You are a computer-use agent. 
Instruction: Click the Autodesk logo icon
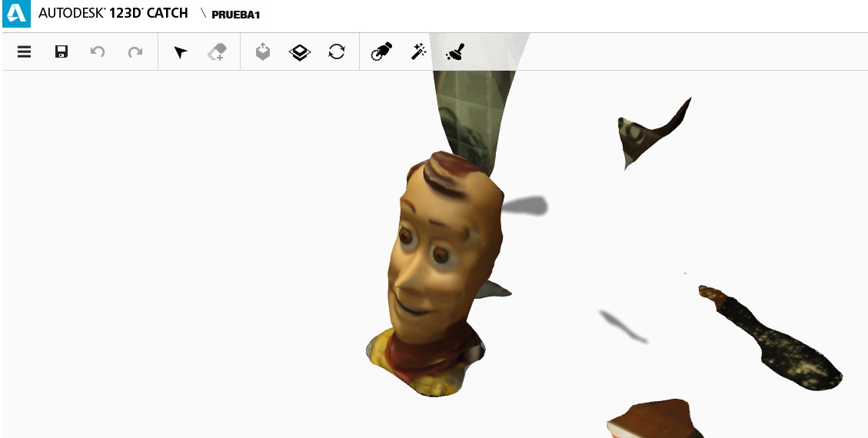point(17,14)
